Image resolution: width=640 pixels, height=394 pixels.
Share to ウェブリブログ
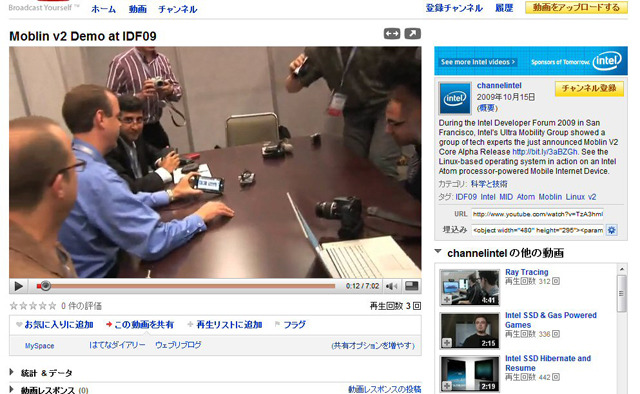[x=178, y=345]
